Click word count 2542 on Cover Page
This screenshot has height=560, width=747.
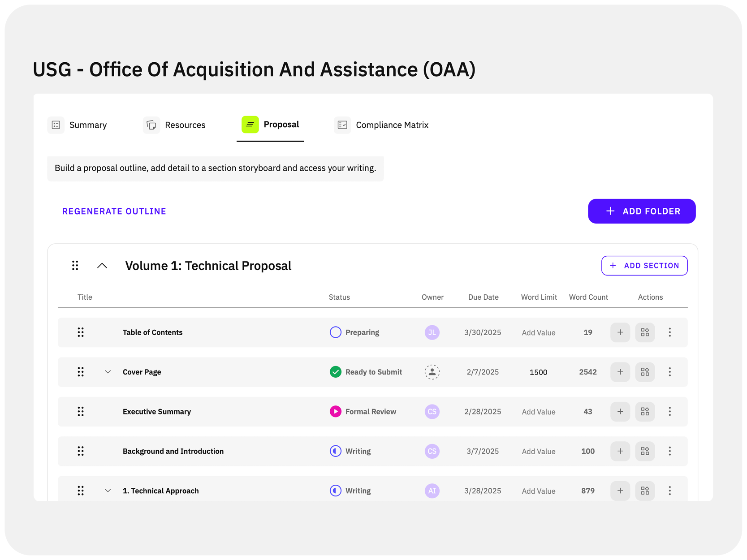click(588, 372)
